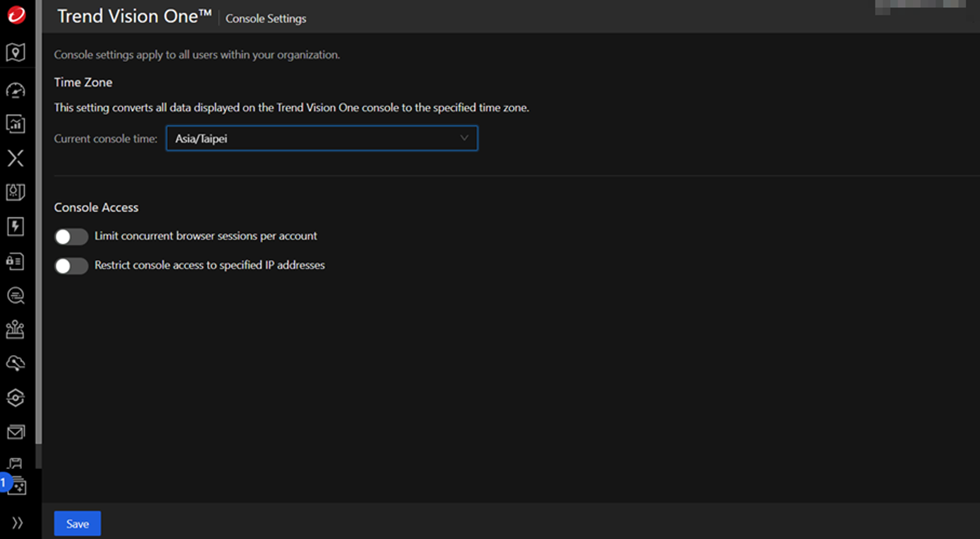The height and width of the screenshot is (539, 980).
Task: Click the time zone dropdown chevron arrow
Action: [x=464, y=138]
